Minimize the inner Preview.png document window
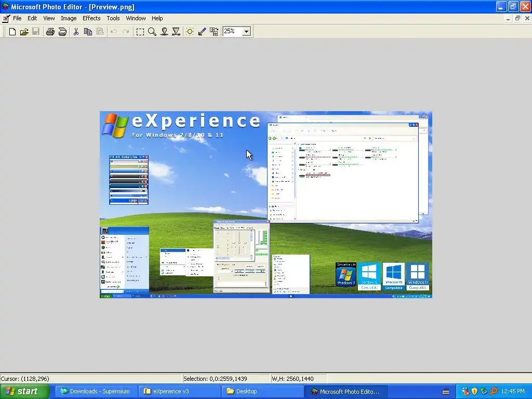 click(x=508, y=18)
